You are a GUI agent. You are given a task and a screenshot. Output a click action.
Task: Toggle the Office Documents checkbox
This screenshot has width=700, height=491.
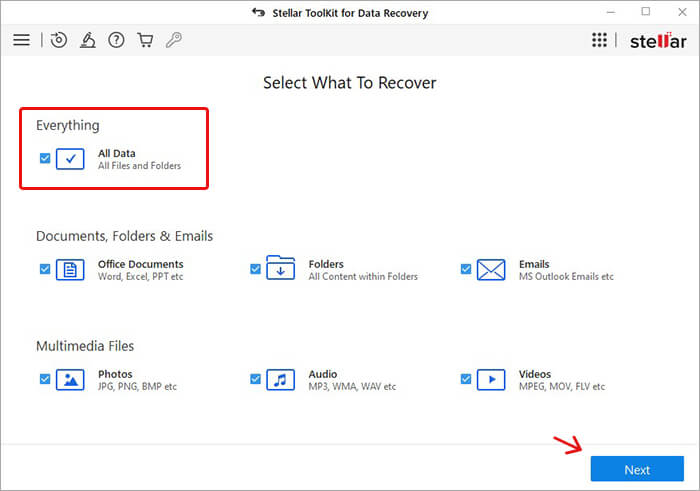pos(45,269)
